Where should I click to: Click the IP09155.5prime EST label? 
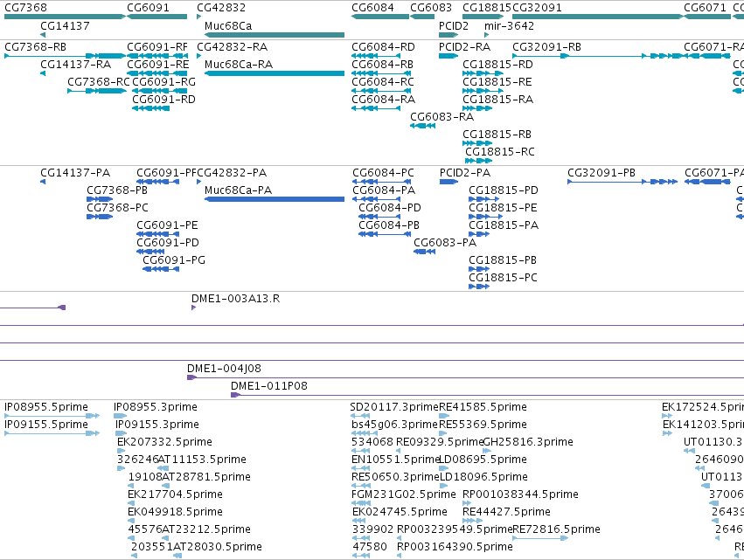click(46, 425)
